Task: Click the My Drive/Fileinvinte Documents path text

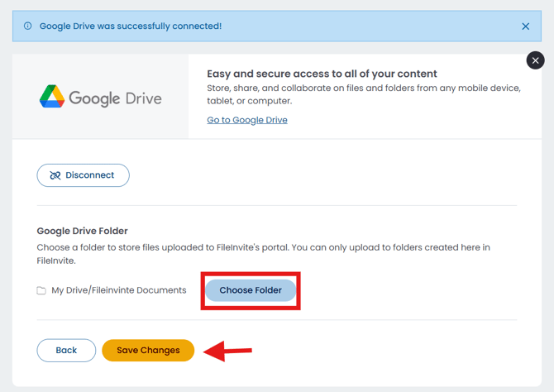Action: 119,290
